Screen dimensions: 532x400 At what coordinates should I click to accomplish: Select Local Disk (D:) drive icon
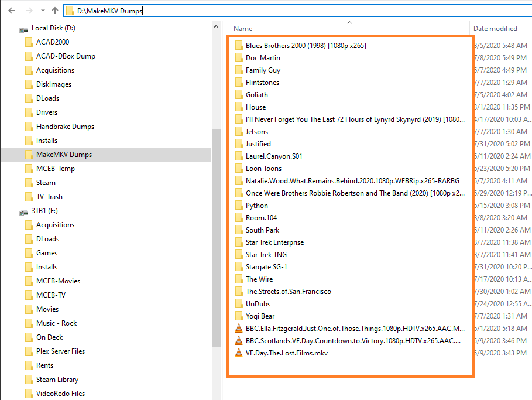(23, 29)
